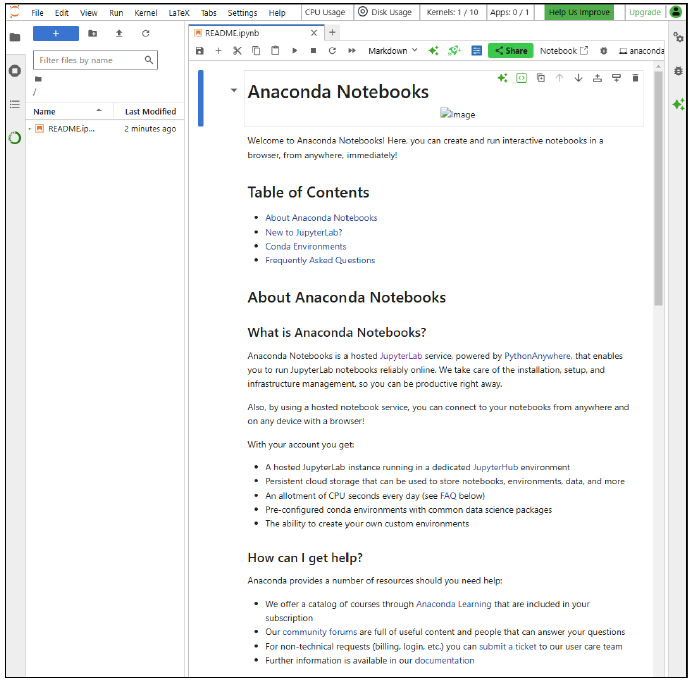Interrupt the kernel with the stop icon
695x683 pixels.
(x=313, y=51)
